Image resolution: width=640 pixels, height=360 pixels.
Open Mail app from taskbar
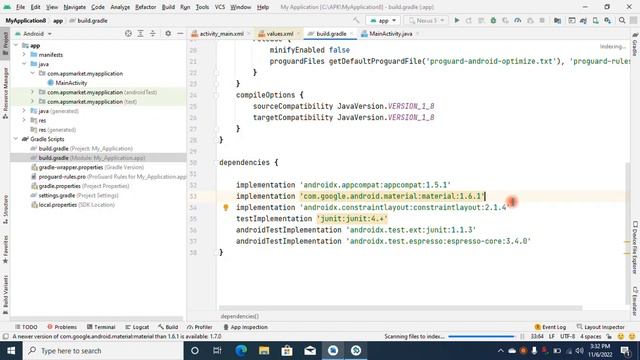point(310,351)
